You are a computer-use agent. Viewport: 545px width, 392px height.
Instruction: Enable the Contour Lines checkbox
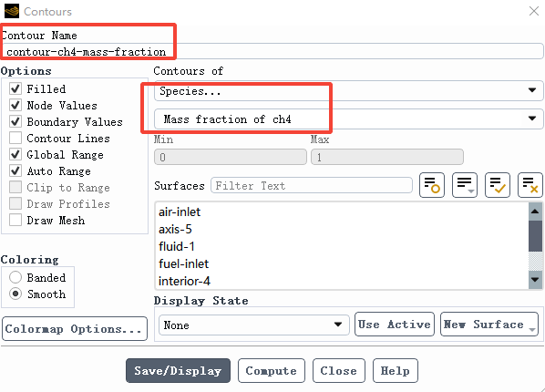tap(15, 138)
